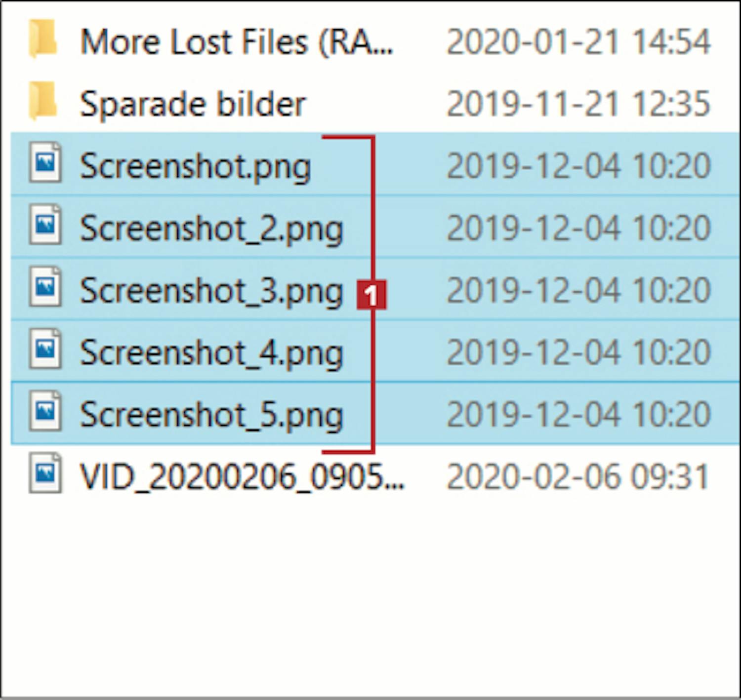The height and width of the screenshot is (700, 741).
Task: Click the 2019-11-21 12:35 date entry
Action: click(578, 104)
